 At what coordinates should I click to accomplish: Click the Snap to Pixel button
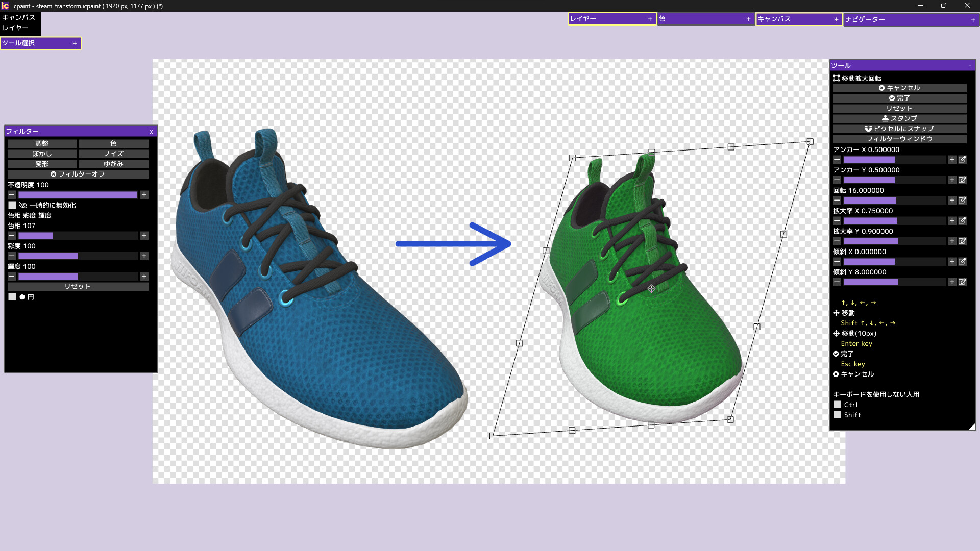[899, 129]
